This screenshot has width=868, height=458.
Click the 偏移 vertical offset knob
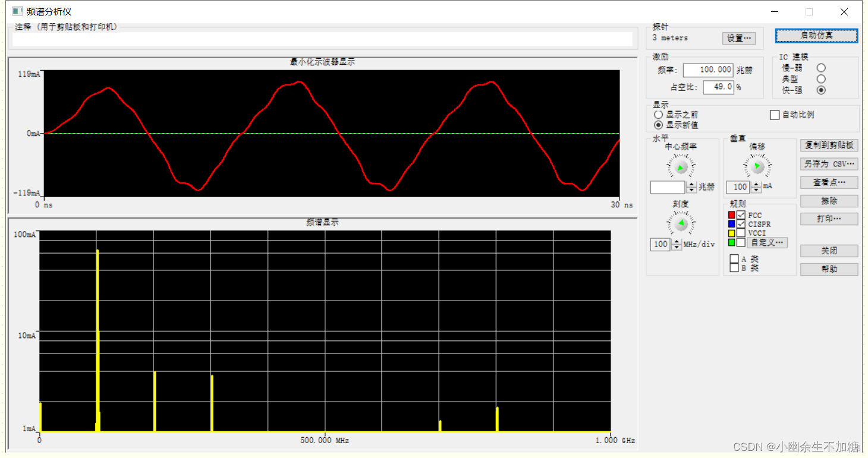click(757, 166)
